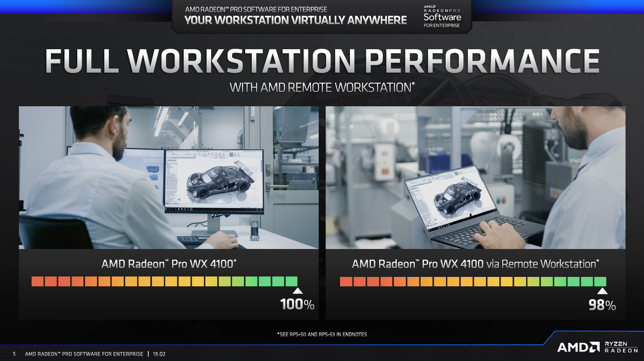Click the '19.Q2' footer text
This screenshot has width=644, height=361.
tap(159, 354)
